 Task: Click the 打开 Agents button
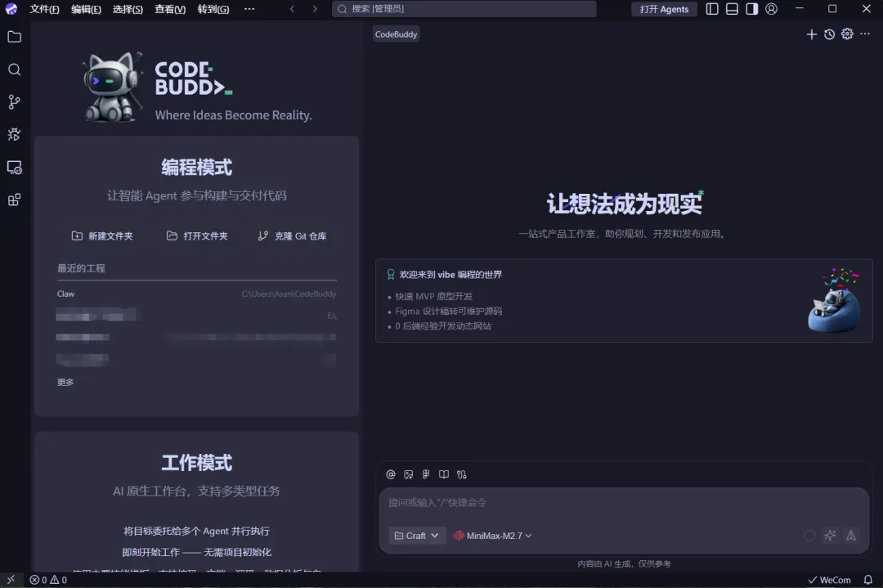click(x=664, y=9)
